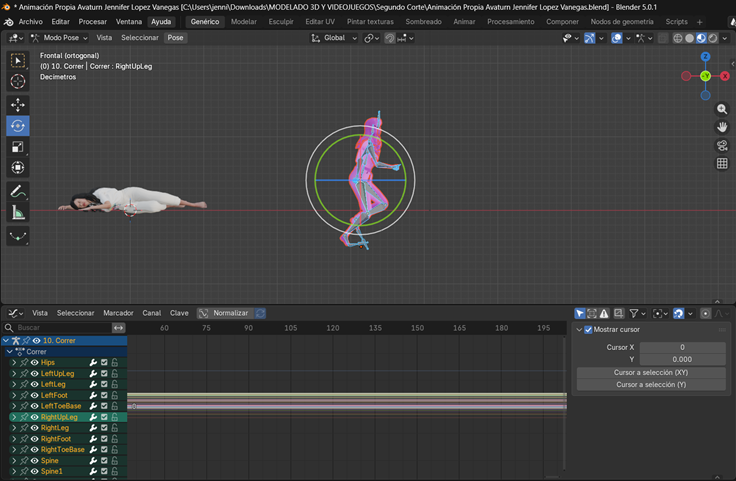This screenshot has width=736, height=481.
Task: Pick the Annotate pencil tool
Action: click(x=18, y=191)
